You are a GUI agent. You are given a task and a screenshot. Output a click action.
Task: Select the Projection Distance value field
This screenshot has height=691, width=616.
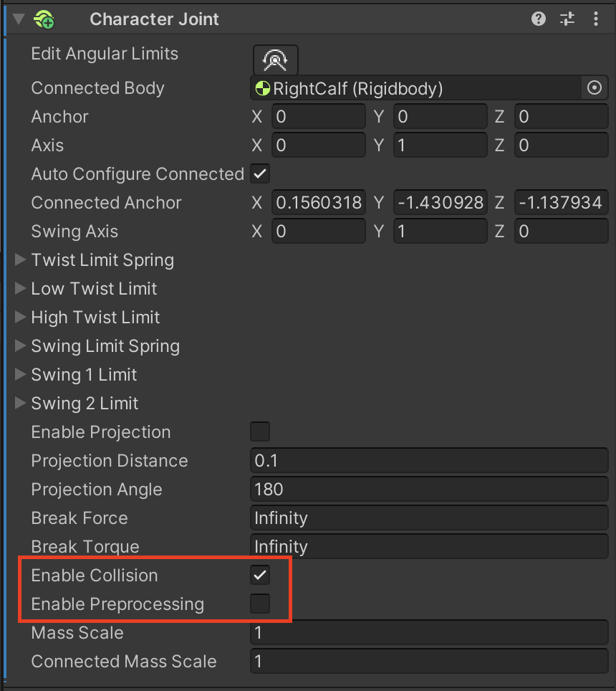[x=428, y=461]
